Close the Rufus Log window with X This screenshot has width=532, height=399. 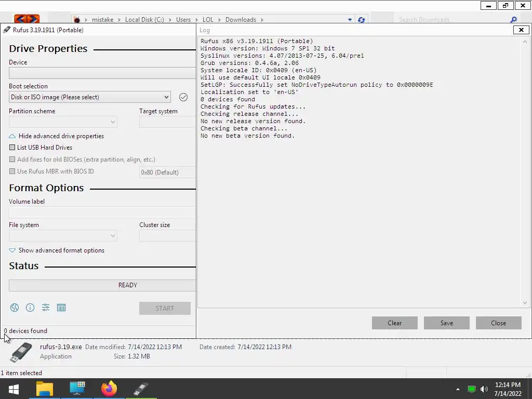[x=521, y=30]
